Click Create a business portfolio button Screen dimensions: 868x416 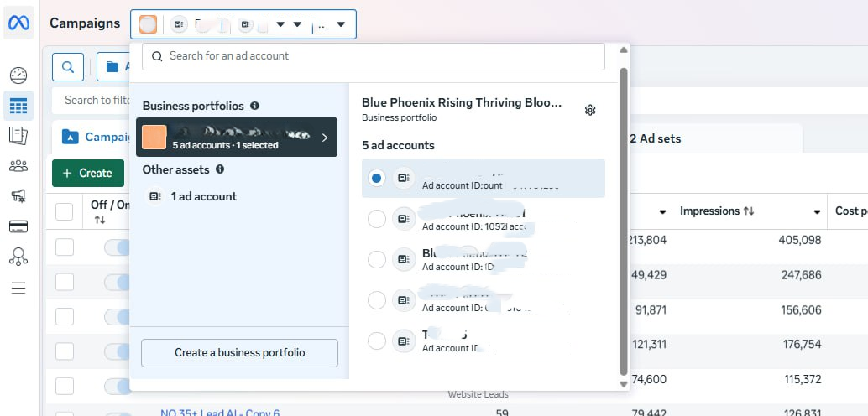point(239,353)
